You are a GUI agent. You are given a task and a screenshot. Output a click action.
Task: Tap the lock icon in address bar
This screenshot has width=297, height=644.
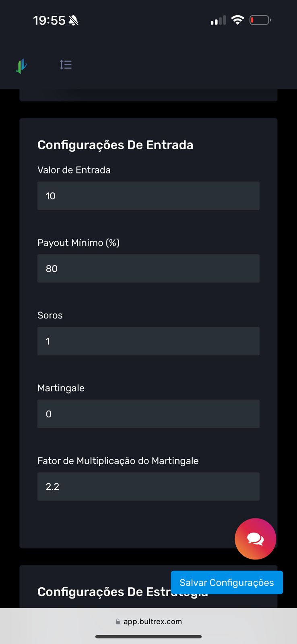[x=118, y=621]
